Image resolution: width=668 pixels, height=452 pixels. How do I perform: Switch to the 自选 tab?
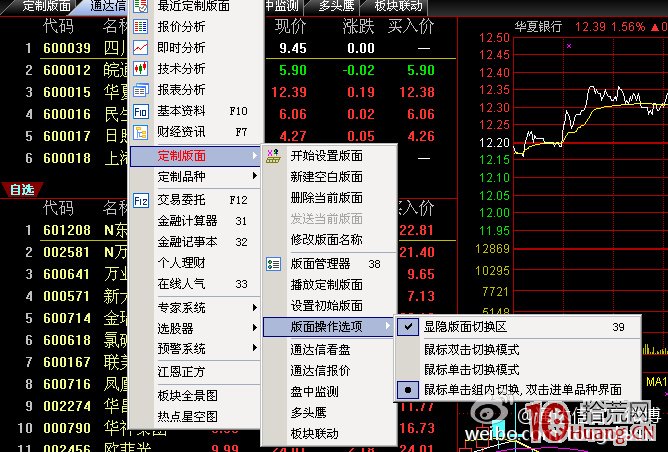(22, 190)
